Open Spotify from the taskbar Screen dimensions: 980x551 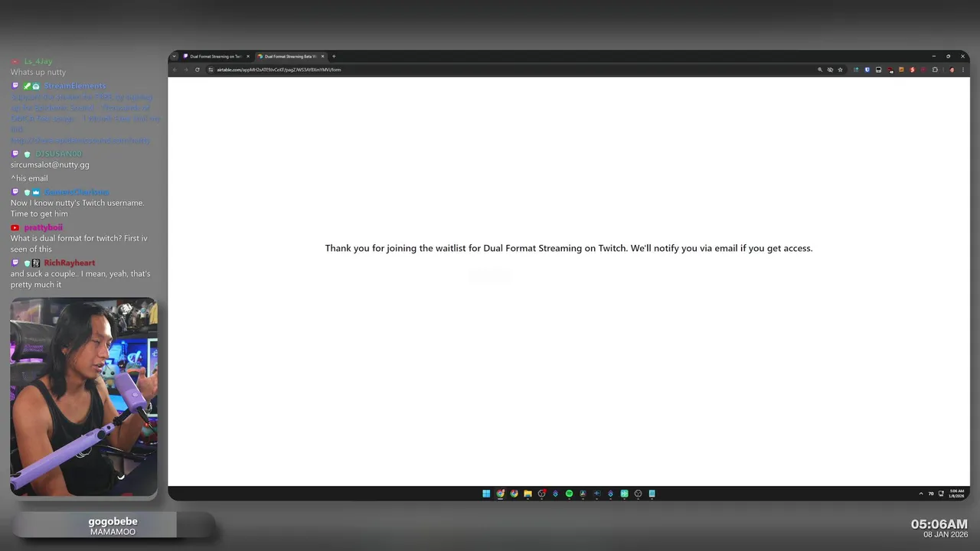pyautogui.click(x=569, y=494)
